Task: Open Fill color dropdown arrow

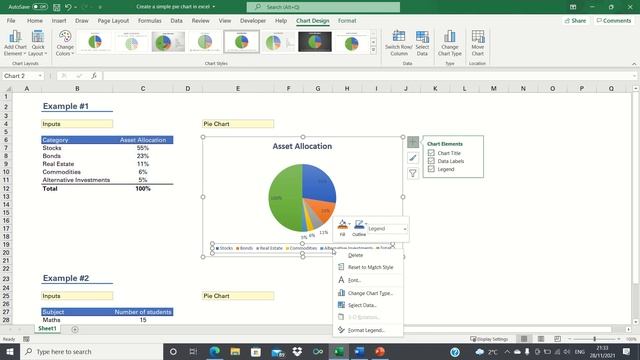Action: [349, 224]
